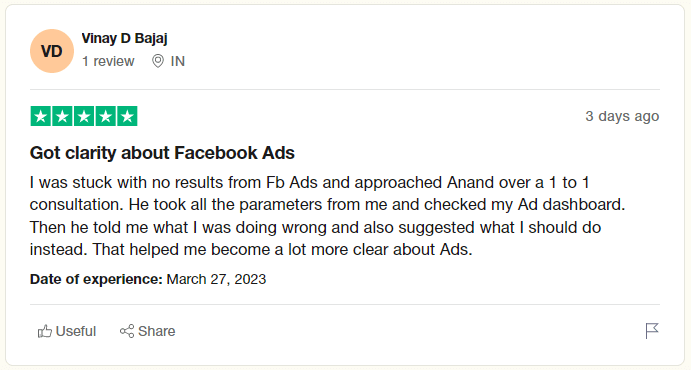Click the first green rating star

coord(41,116)
